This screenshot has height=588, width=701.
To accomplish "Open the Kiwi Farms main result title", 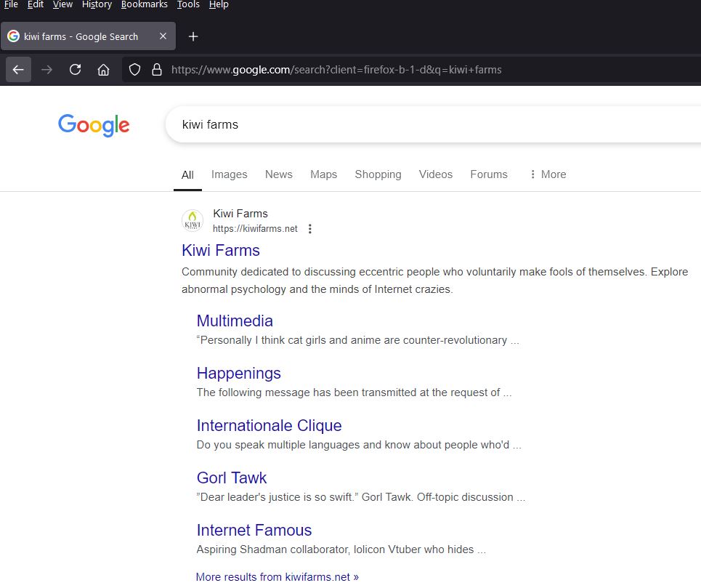I will click(x=221, y=251).
